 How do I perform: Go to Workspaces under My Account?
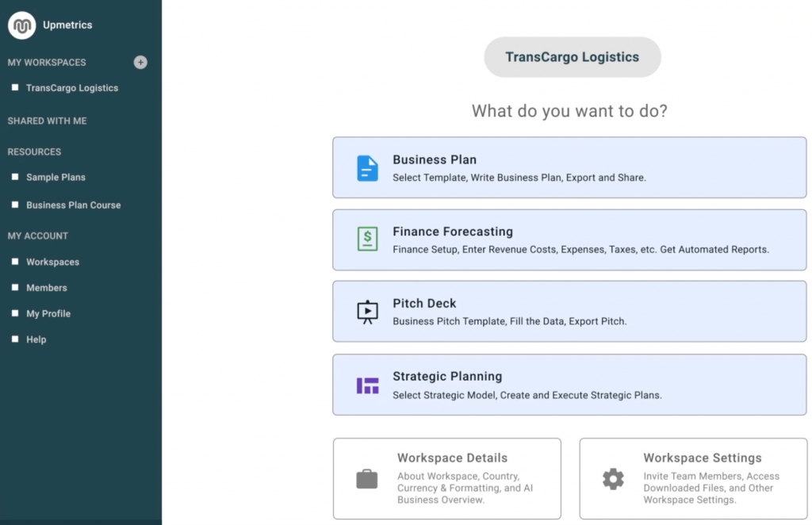coord(53,262)
